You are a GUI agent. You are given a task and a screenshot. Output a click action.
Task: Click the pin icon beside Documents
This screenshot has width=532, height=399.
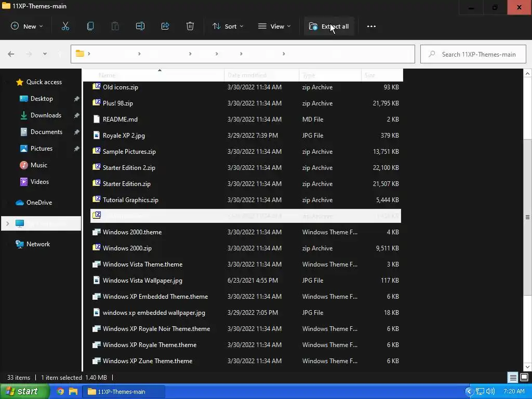tap(76, 132)
